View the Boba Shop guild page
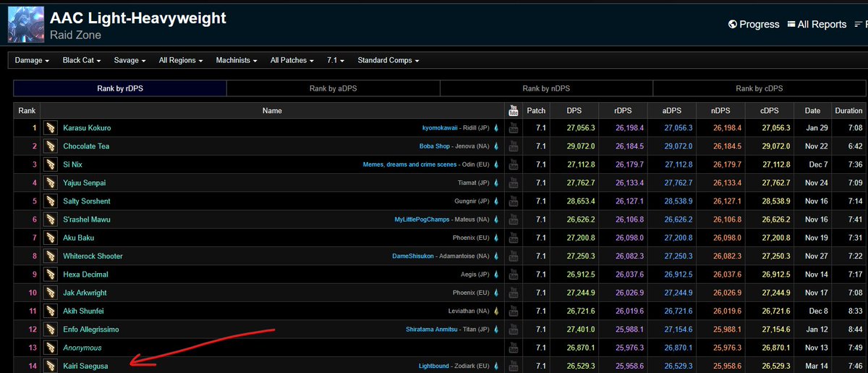 point(435,146)
